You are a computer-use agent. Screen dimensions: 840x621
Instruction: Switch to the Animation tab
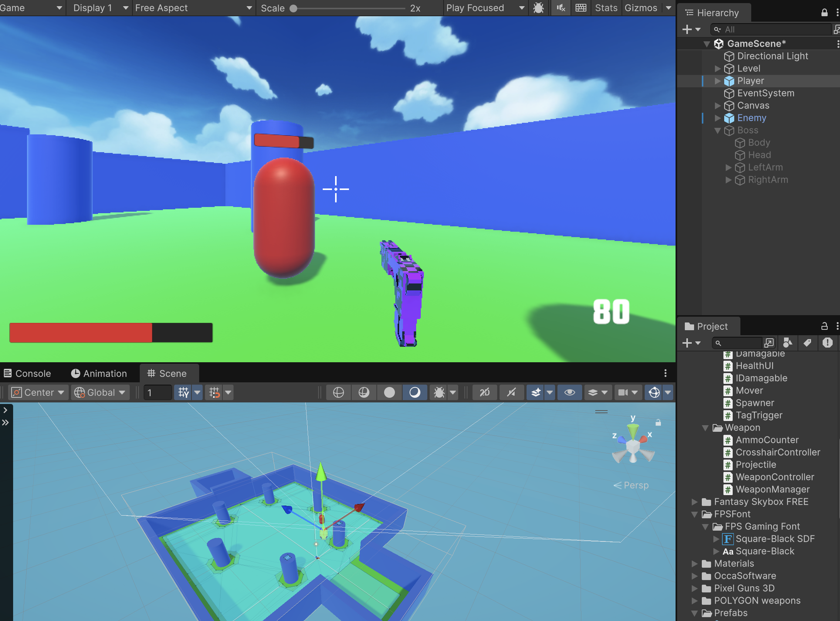99,373
